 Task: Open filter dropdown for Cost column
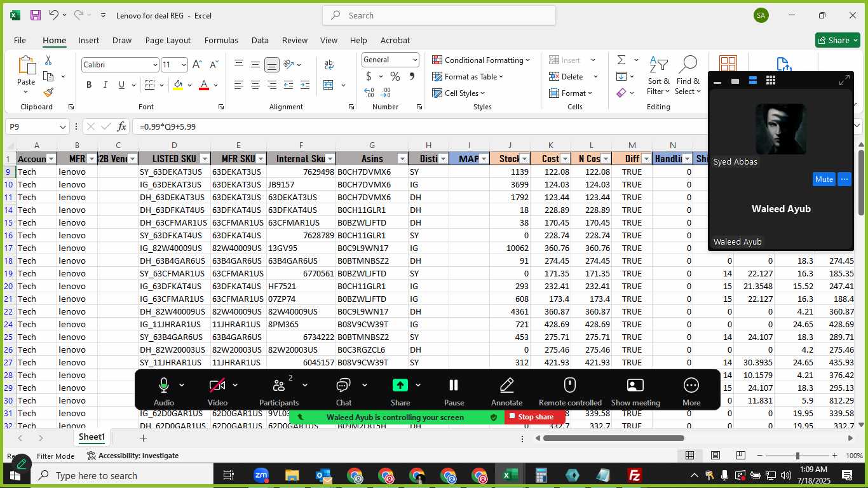pyautogui.click(x=565, y=159)
